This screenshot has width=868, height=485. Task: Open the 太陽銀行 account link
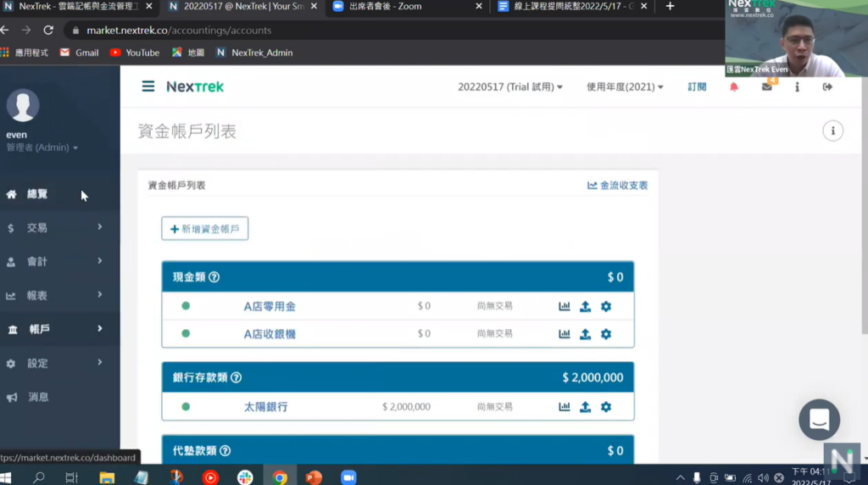tap(265, 407)
